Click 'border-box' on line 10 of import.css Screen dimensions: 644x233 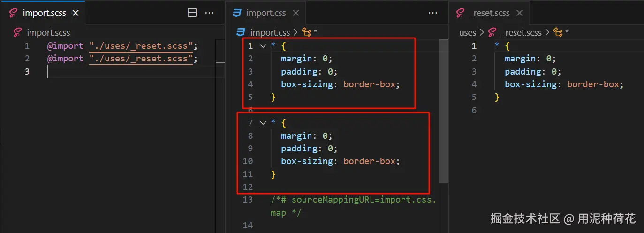370,161
